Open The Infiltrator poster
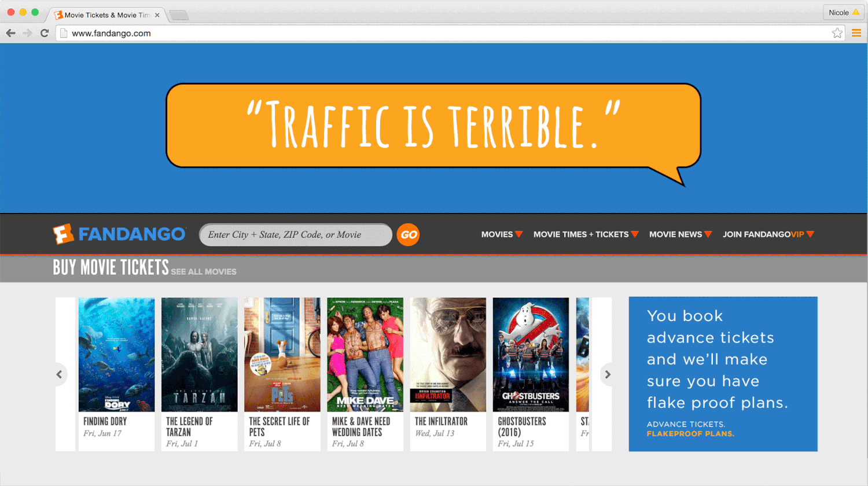Image resolution: width=868 pixels, height=486 pixels. pos(448,355)
